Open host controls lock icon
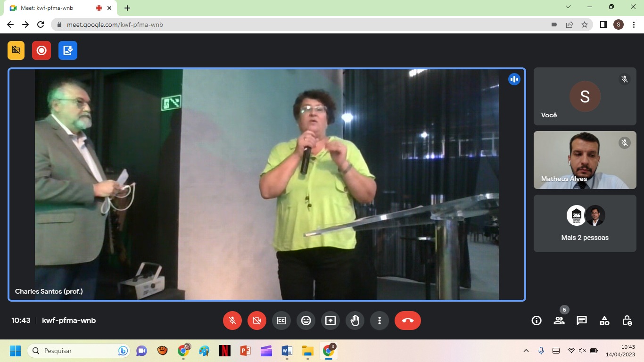The width and height of the screenshot is (644, 362). tap(627, 321)
